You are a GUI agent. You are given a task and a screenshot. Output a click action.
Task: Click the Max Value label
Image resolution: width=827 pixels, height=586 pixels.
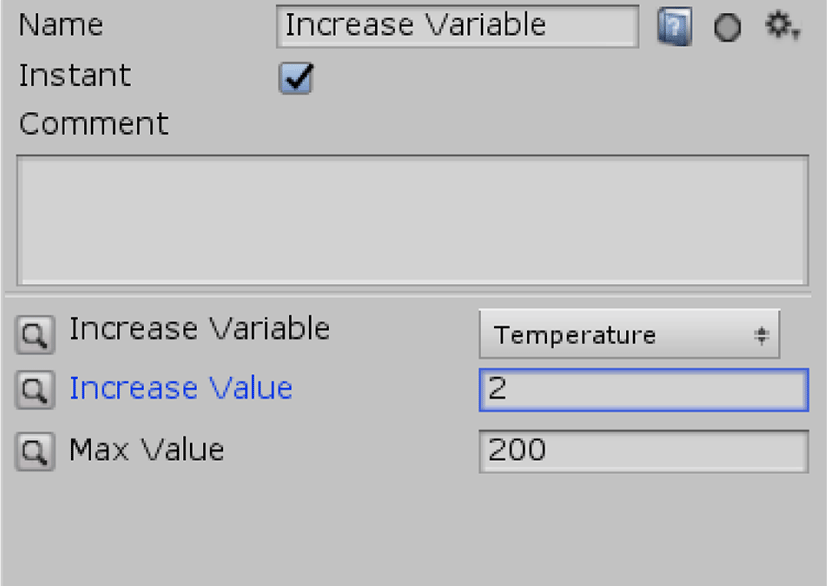(147, 450)
